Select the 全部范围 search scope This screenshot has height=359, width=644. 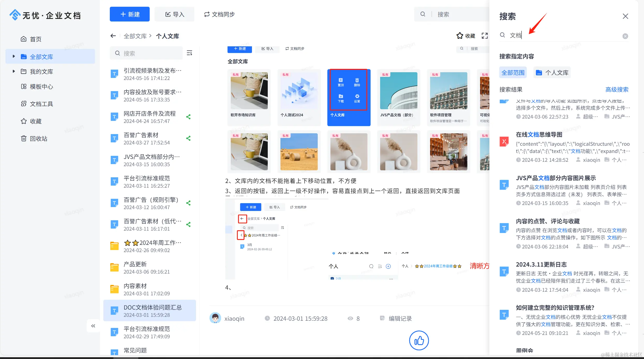513,73
